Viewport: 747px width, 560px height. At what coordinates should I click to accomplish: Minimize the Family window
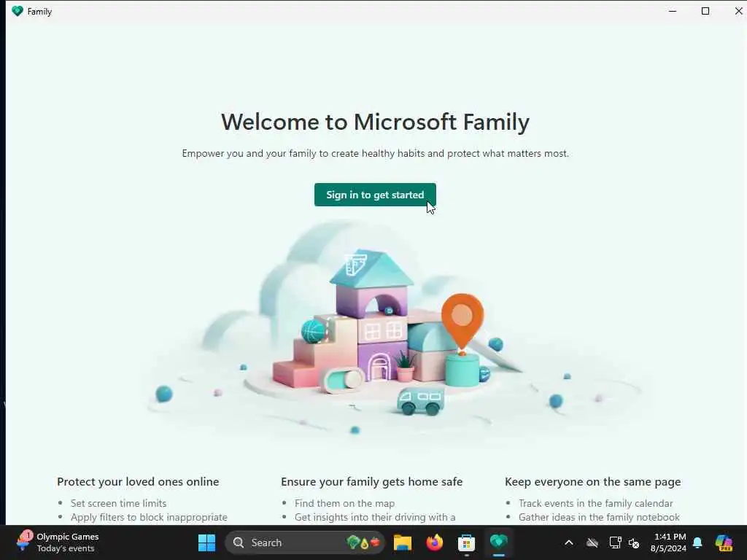click(673, 11)
